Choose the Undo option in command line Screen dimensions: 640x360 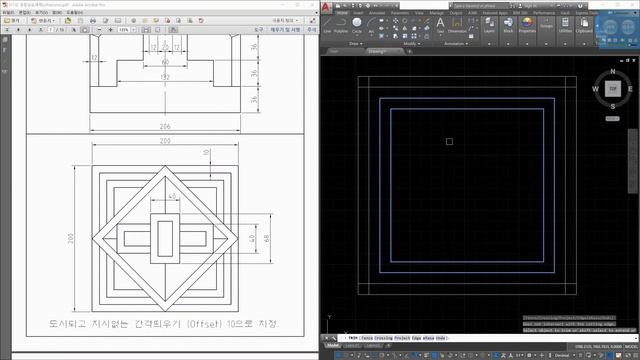click(x=440, y=338)
